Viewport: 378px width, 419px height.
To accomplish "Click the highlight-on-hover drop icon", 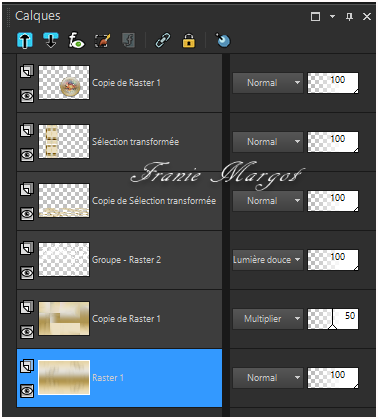I will tap(223, 40).
